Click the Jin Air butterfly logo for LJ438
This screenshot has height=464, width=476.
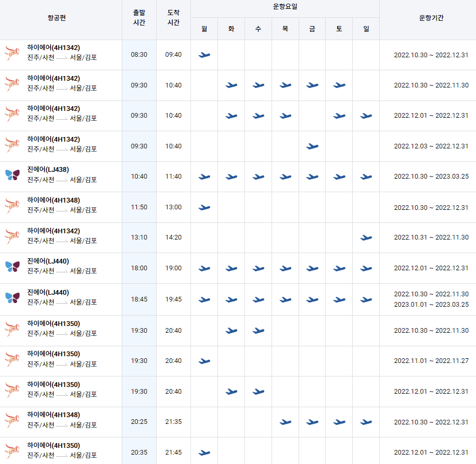[x=12, y=175]
